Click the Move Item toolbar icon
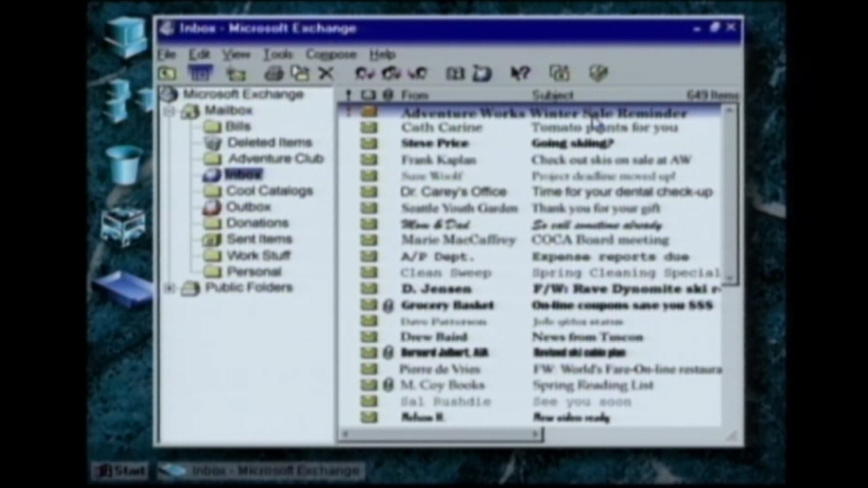This screenshot has height=488, width=868. tap(299, 73)
